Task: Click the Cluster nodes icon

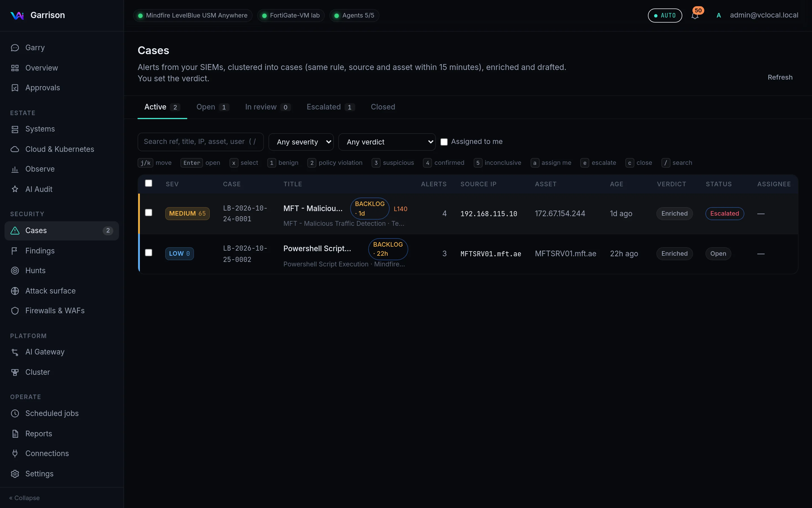Action: [15, 372]
